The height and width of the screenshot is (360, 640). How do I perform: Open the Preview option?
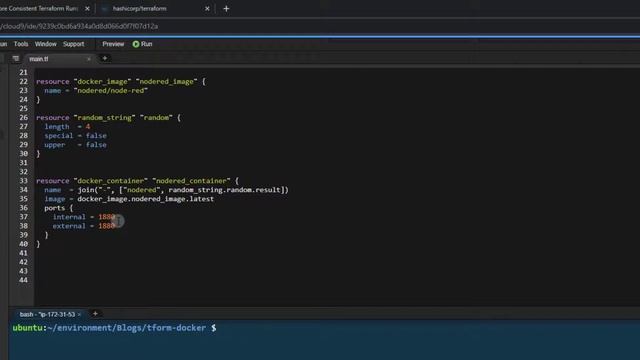[x=113, y=44]
